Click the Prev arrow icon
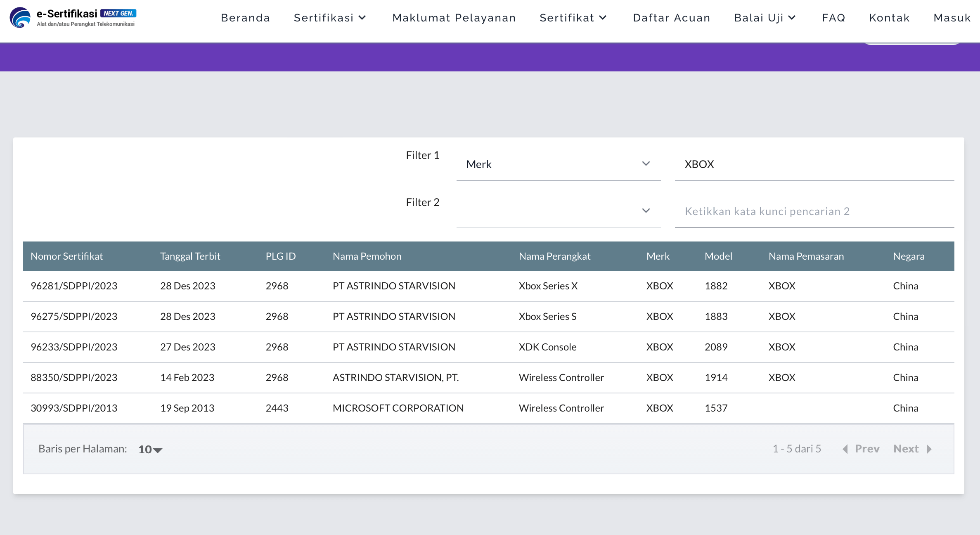Screen dimensions: 980x535 click(845, 449)
